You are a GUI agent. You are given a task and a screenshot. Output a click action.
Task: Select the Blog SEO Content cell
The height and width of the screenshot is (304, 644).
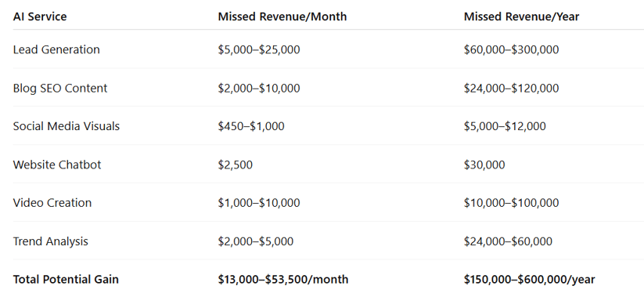[60, 88]
